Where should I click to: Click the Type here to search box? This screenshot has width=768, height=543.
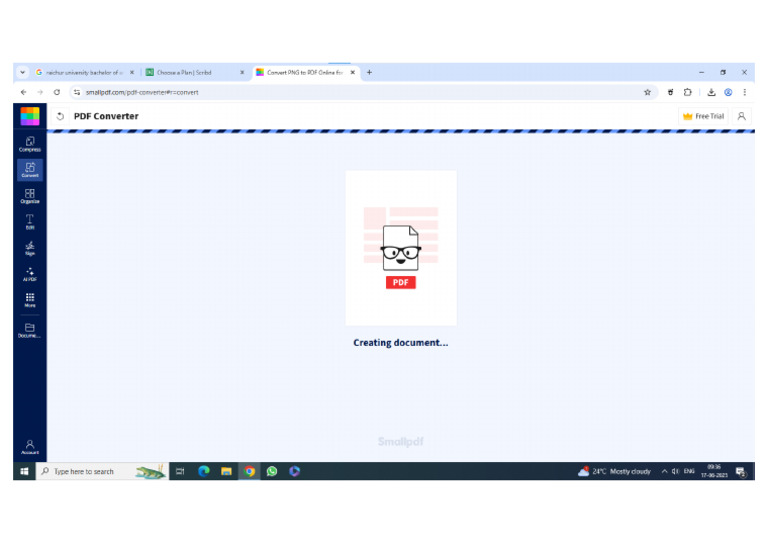[x=102, y=471]
